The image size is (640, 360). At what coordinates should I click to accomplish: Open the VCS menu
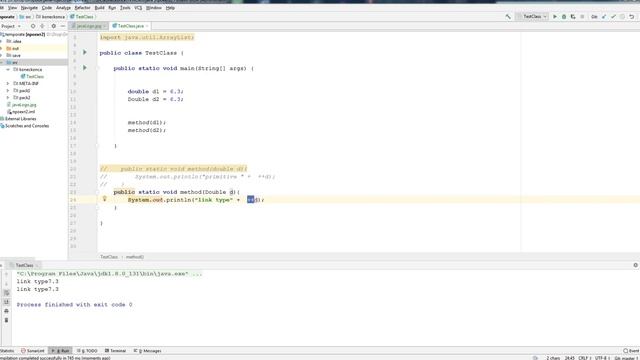point(138,8)
